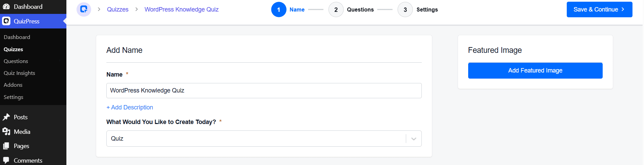Screen dimensions: 644x165
Task: Click the Add Featured Image button
Action: (535, 70)
